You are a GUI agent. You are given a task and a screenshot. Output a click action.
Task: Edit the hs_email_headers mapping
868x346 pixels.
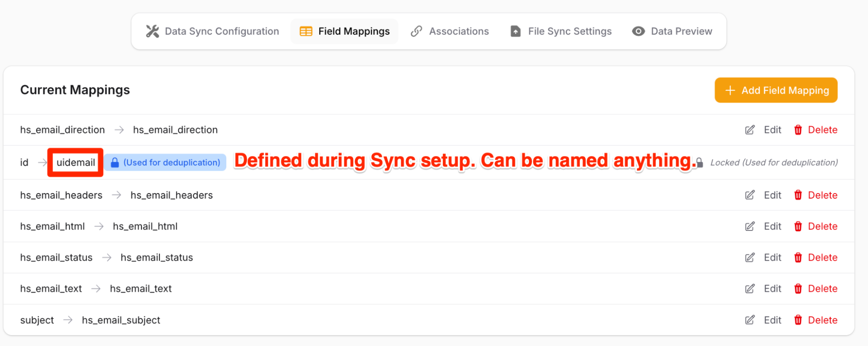coord(763,195)
